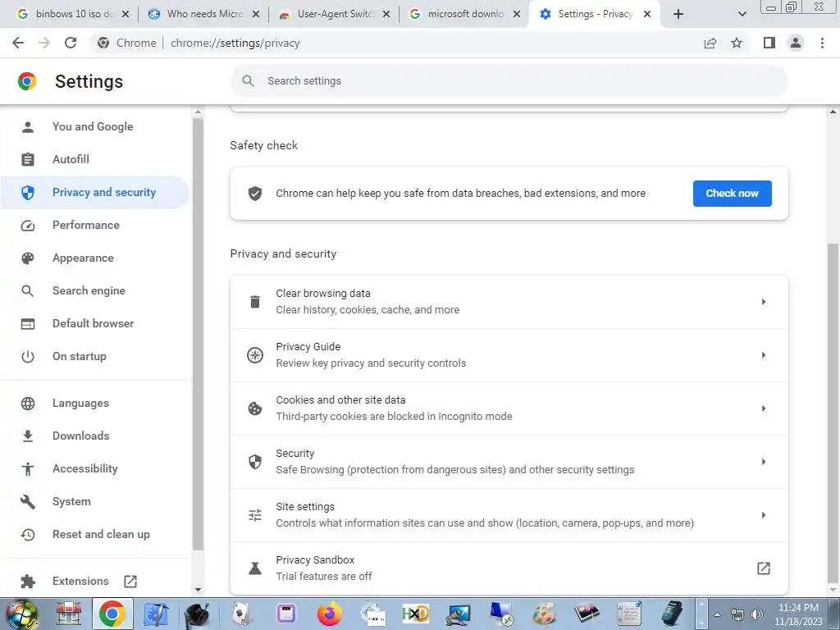Open the side panel icon
Screen dimensions: 840x630
pos(769,43)
